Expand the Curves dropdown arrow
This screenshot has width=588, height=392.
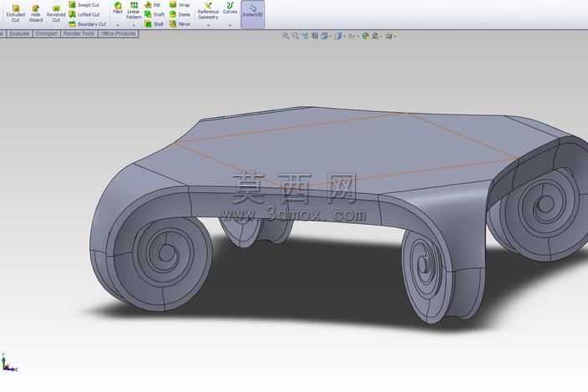tap(230, 25)
